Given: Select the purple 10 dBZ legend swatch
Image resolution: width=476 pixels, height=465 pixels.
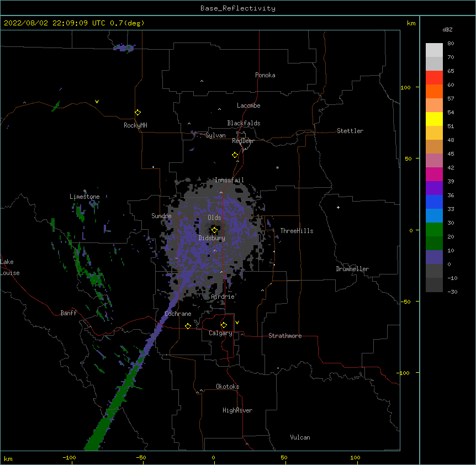Looking at the screenshot, I should (434, 257).
